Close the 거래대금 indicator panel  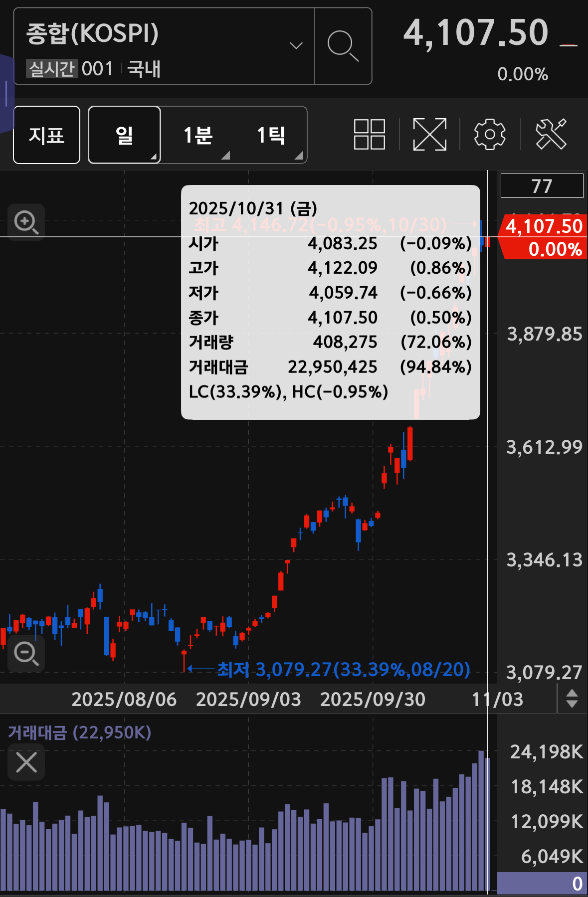coord(26,762)
